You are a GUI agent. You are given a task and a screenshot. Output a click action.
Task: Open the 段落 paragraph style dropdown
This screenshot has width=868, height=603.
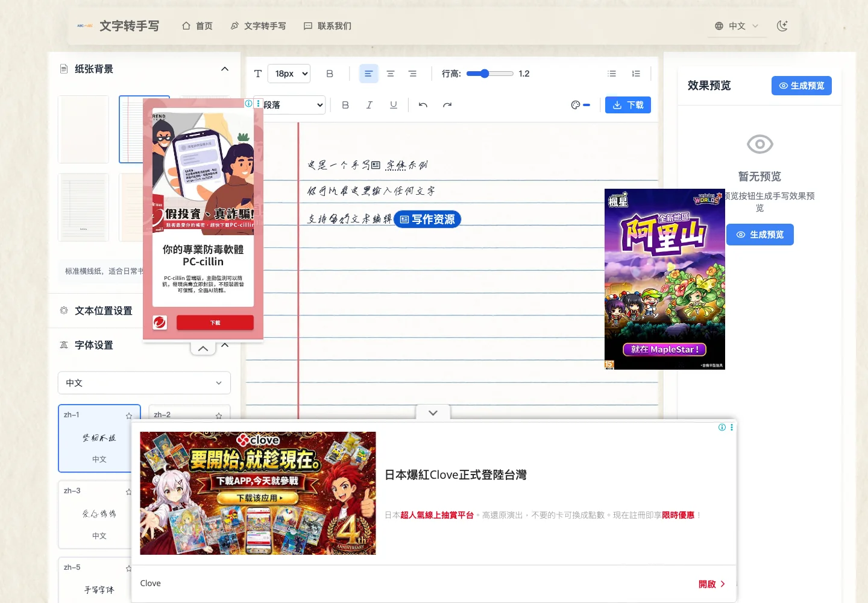coord(293,105)
